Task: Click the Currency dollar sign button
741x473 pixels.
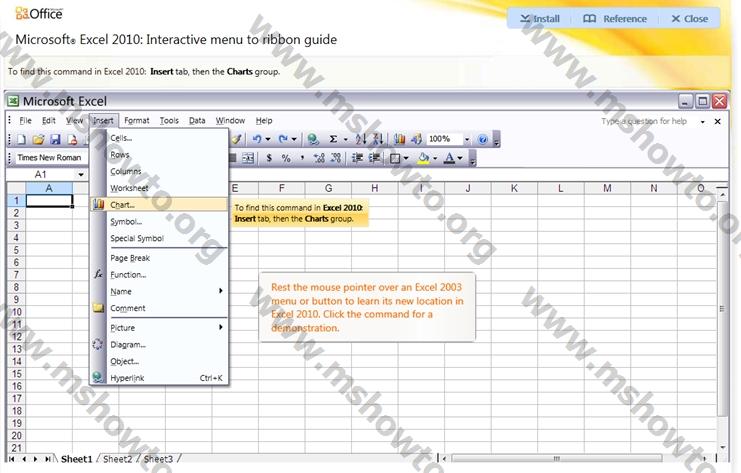Action: (269, 158)
